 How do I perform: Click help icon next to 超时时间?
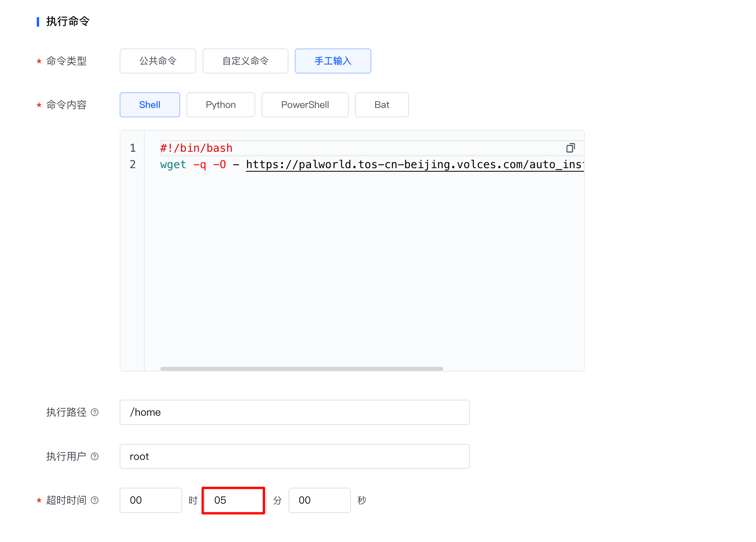(x=95, y=500)
